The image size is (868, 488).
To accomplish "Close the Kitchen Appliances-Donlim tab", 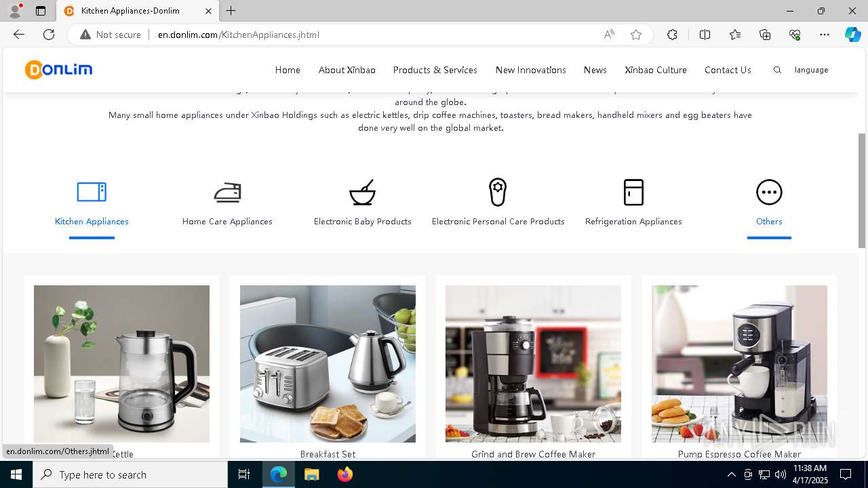I will [208, 11].
